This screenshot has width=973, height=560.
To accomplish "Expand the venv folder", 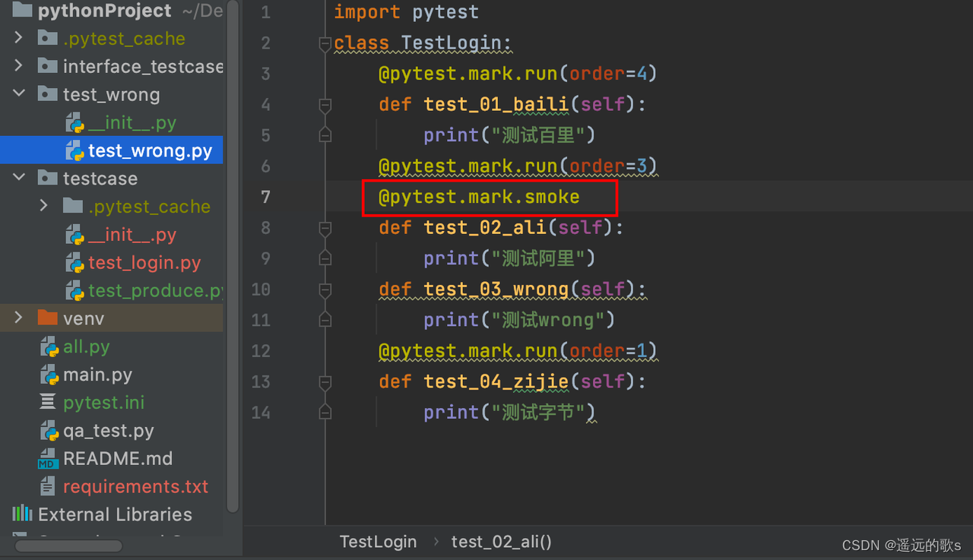I will (20, 318).
